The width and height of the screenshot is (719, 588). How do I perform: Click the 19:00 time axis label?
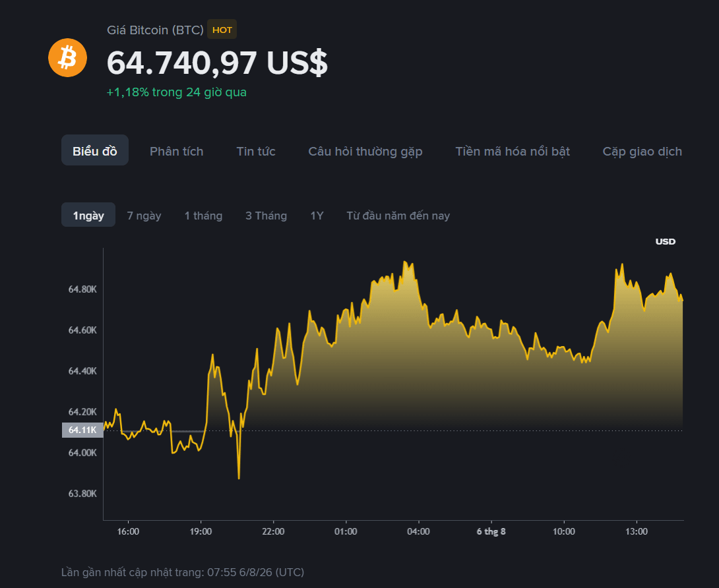(201, 531)
